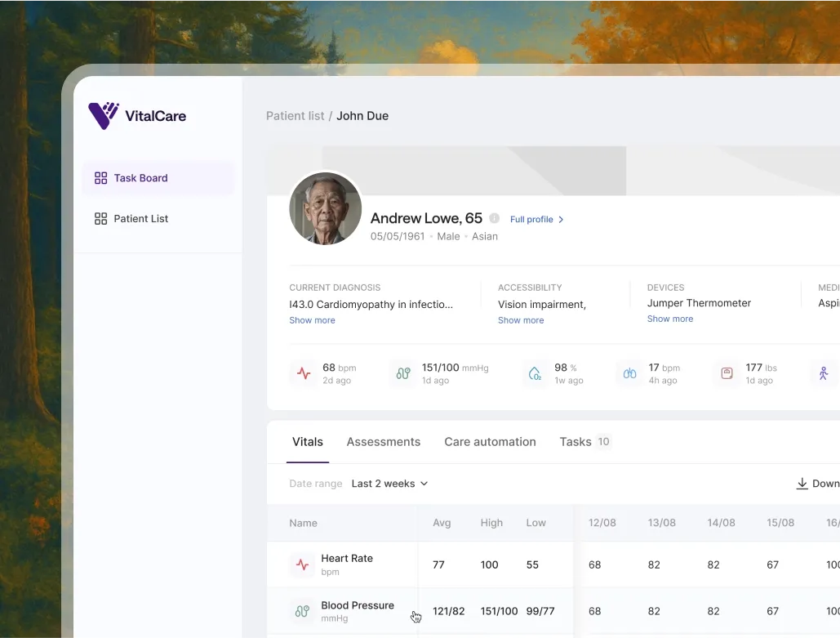
Task: Click Heart Rate high value 100
Action: 490,564
